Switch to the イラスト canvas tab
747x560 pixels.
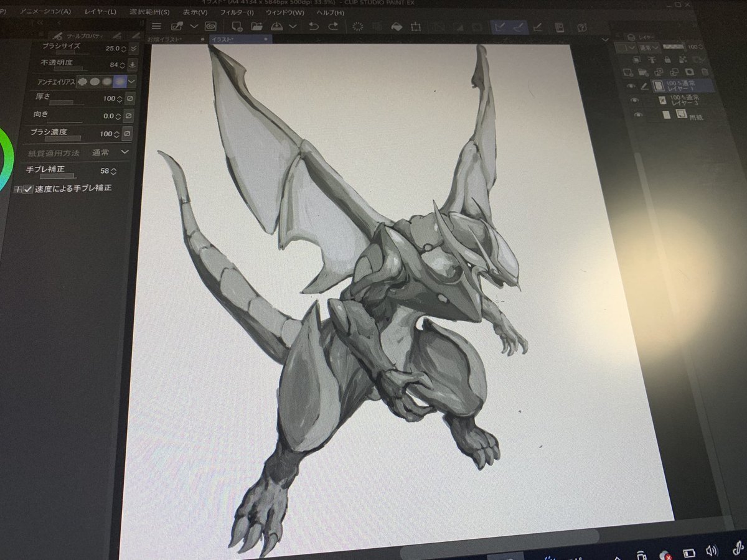click(x=240, y=39)
